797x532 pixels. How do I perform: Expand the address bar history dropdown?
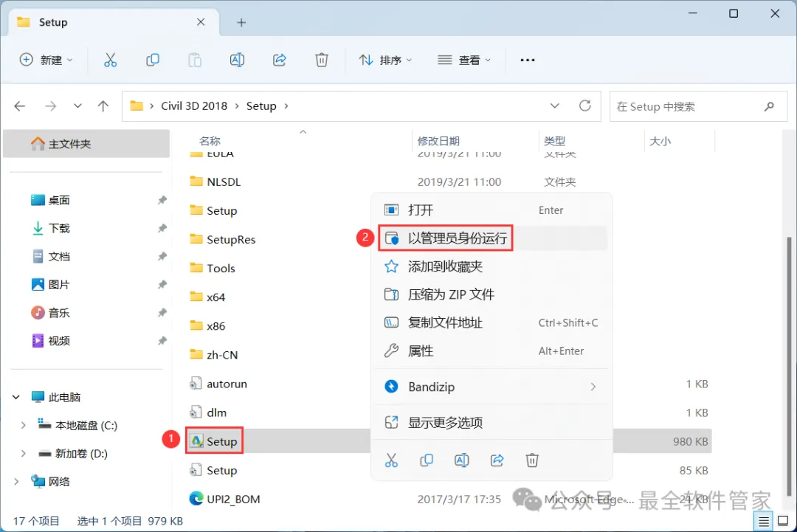click(554, 106)
